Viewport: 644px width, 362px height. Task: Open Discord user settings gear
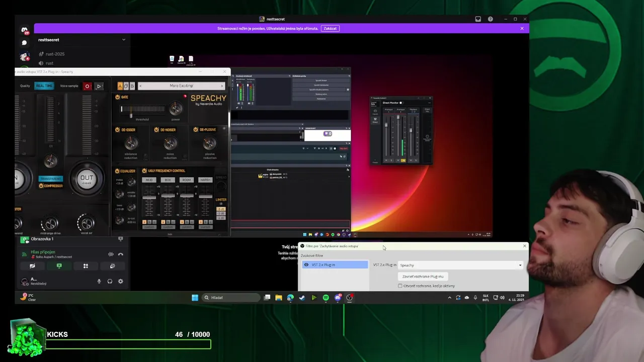tap(120, 282)
